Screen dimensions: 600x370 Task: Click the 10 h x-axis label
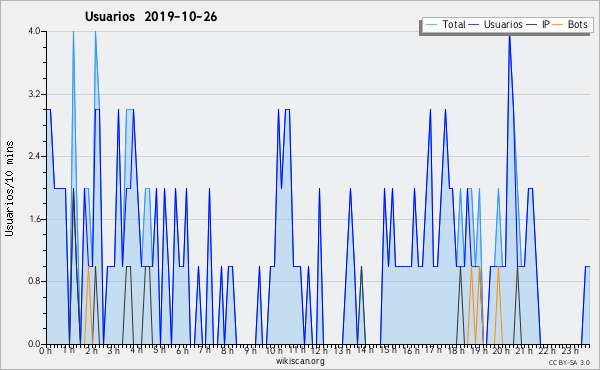[x=274, y=351]
